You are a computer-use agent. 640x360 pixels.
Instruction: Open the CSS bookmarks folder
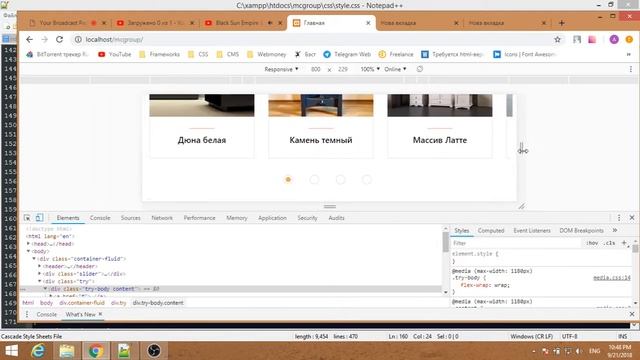click(198, 54)
